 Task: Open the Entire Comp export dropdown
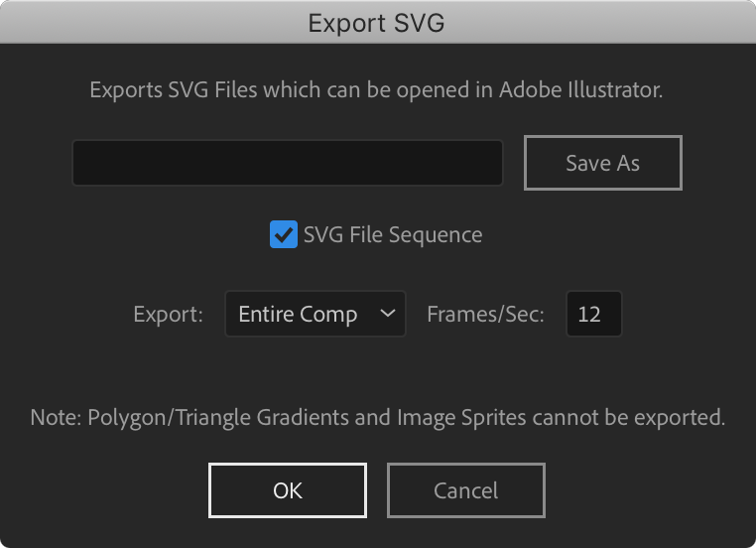click(315, 314)
